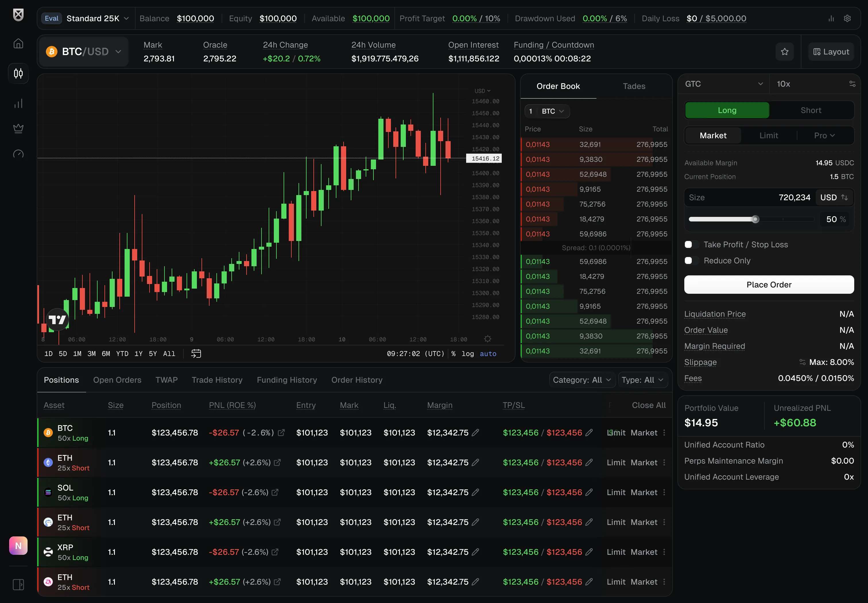Open the BTC/USD pair selector
This screenshot has height=603, width=868.
point(84,52)
